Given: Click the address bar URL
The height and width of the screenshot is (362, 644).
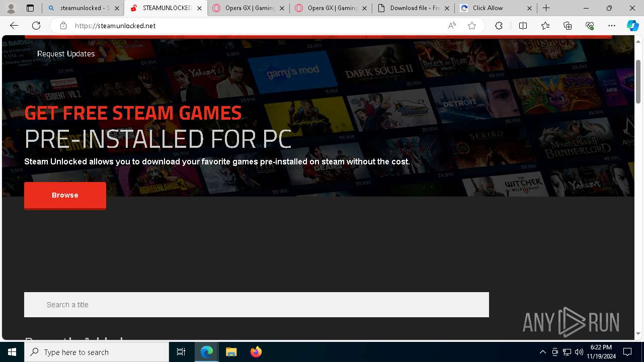Looking at the screenshot, I should [115, 26].
